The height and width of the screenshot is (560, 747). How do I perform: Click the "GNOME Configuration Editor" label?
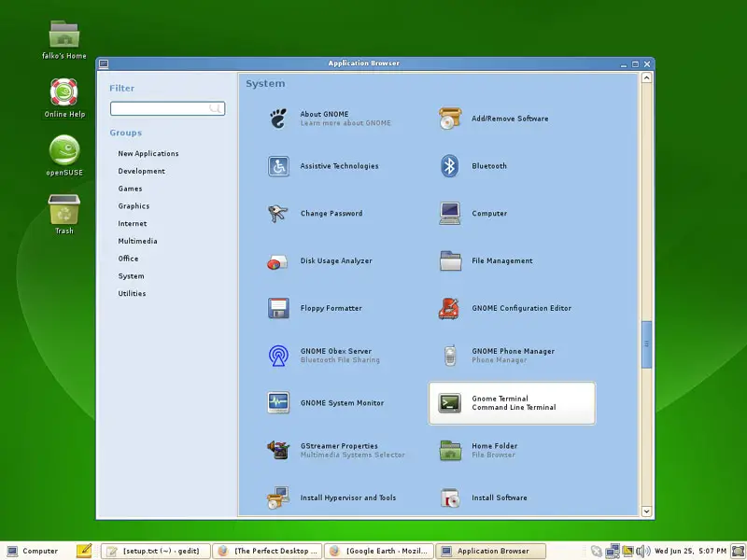coord(522,308)
